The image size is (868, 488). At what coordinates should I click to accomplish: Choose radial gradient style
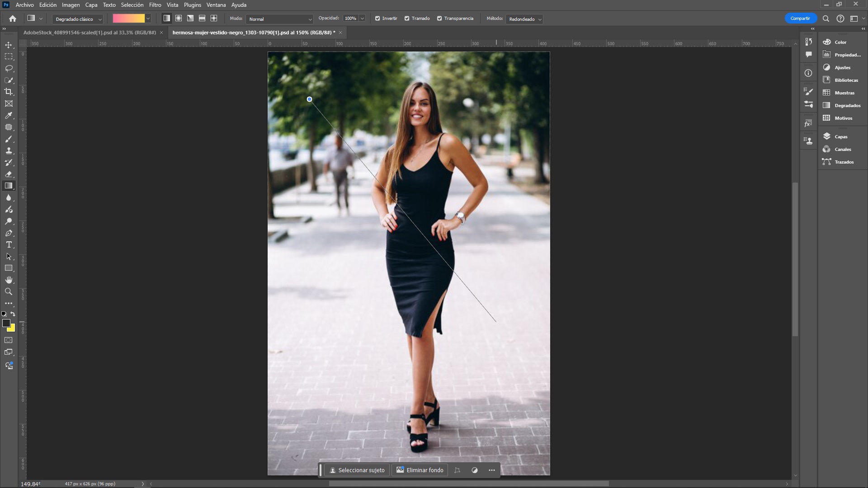(179, 19)
